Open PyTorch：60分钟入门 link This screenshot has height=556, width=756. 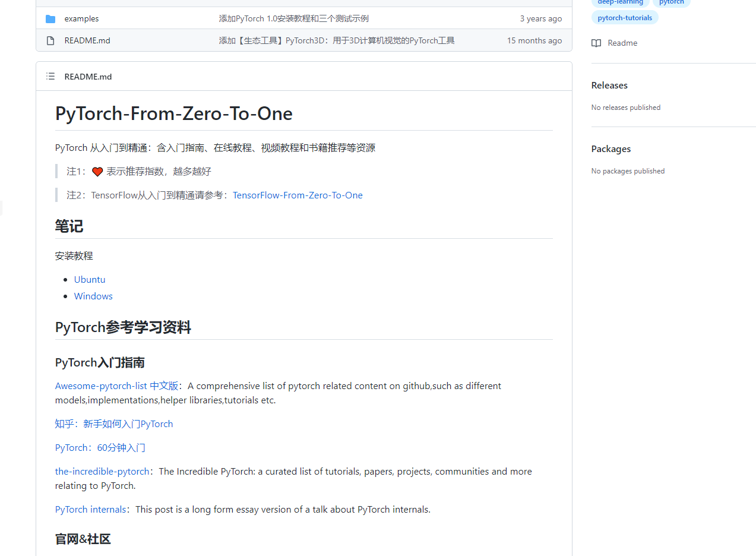(x=100, y=448)
